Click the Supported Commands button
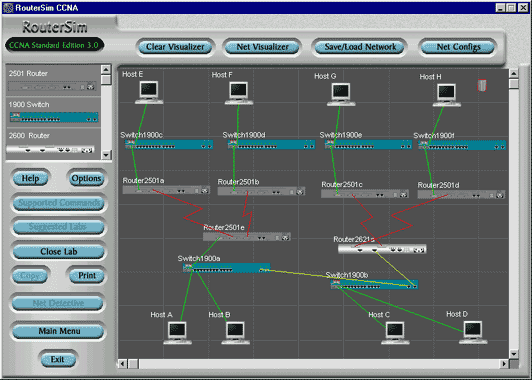 59,203
